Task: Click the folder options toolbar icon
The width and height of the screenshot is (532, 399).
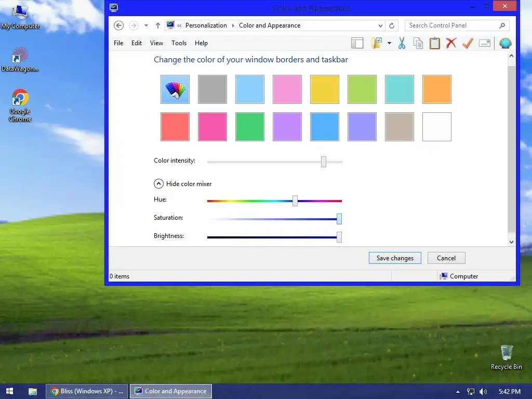Action: 377,43
